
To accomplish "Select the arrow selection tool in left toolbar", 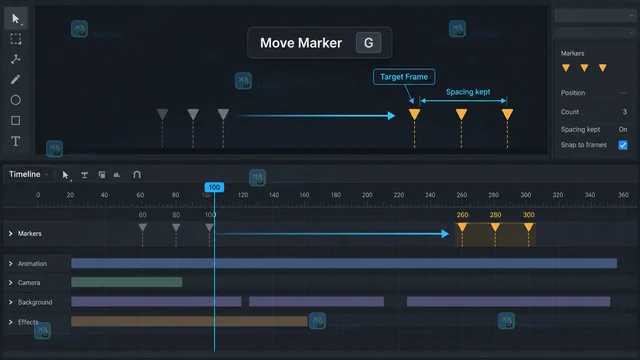I will pos(16,19).
